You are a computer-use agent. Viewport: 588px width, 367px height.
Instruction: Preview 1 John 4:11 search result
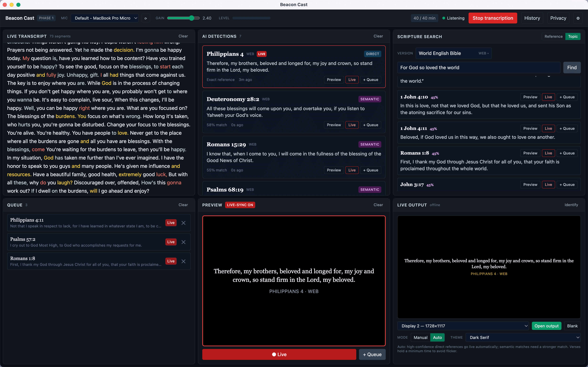pos(530,128)
